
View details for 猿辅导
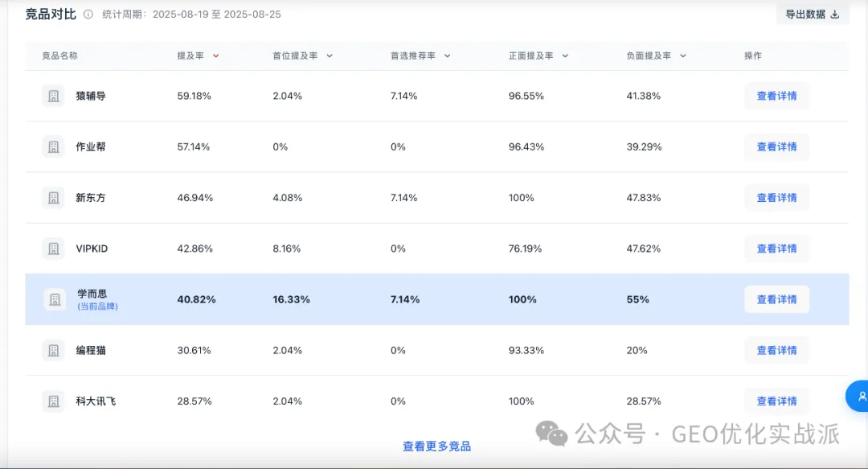click(776, 96)
